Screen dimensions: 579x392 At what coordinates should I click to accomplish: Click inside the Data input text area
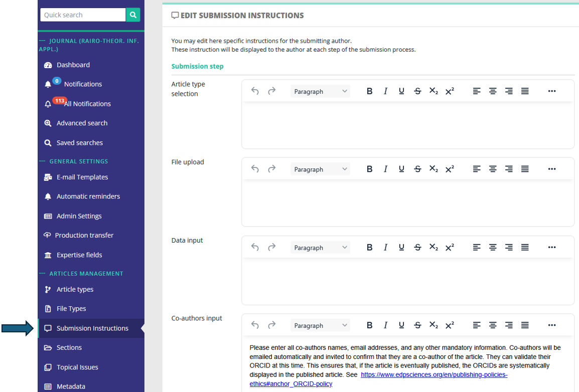[x=408, y=281]
